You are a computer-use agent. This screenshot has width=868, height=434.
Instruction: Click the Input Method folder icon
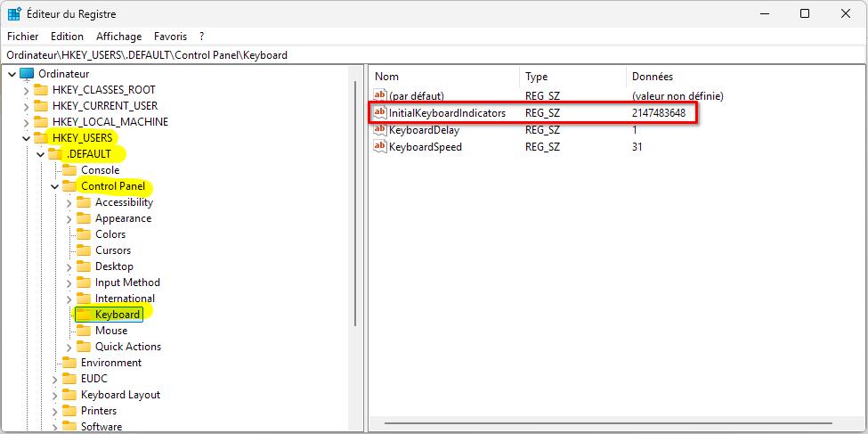pyautogui.click(x=84, y=283)
